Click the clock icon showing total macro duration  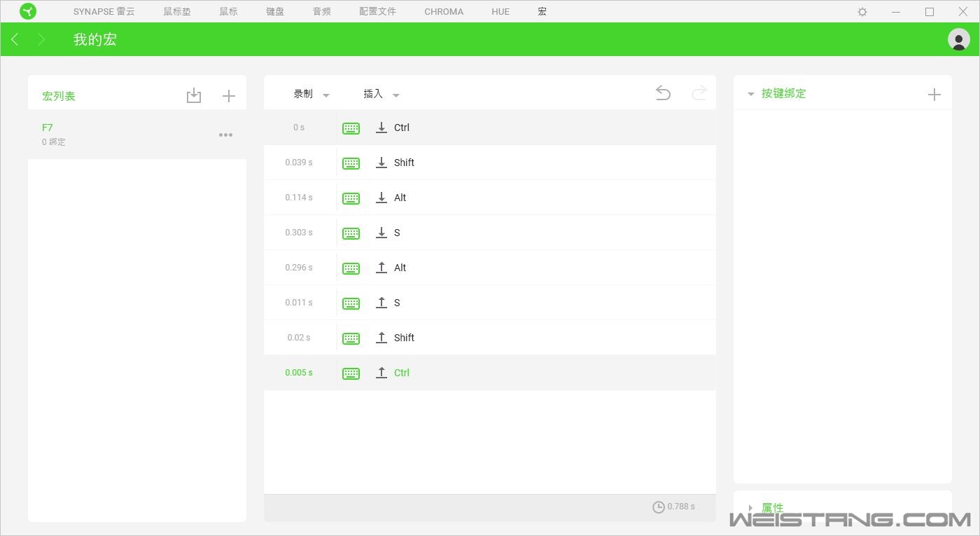click(x=658, y=507)
